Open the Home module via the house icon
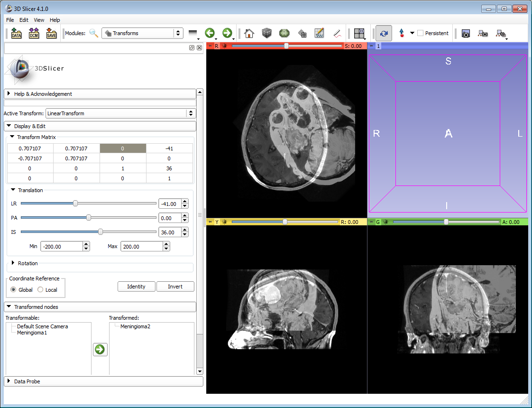 click(x=249, y=33)
